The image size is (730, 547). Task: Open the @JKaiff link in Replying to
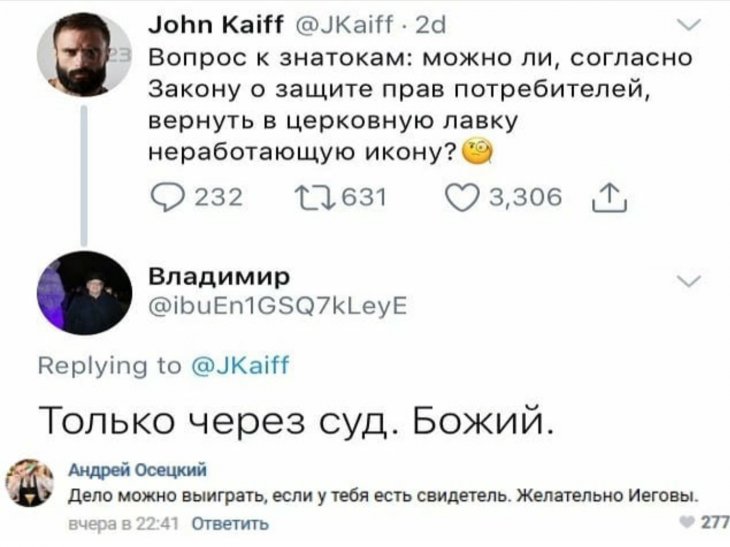click(241, 365)
